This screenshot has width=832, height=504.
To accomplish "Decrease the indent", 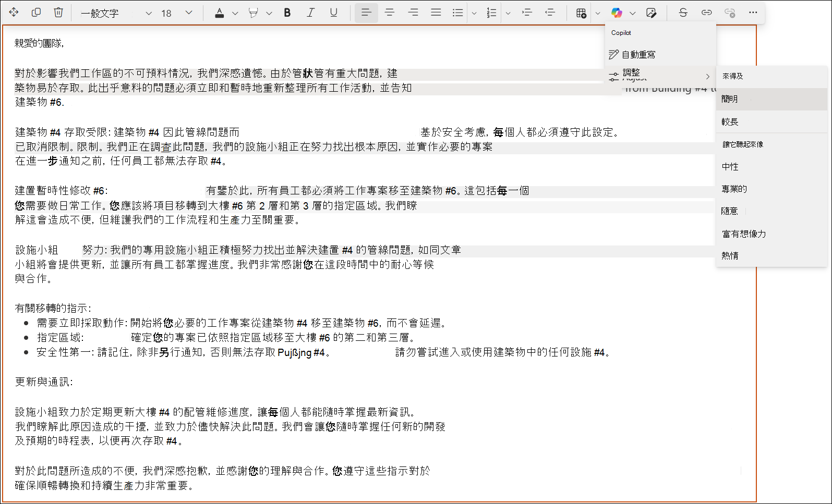I will click(x=550, y=13).
